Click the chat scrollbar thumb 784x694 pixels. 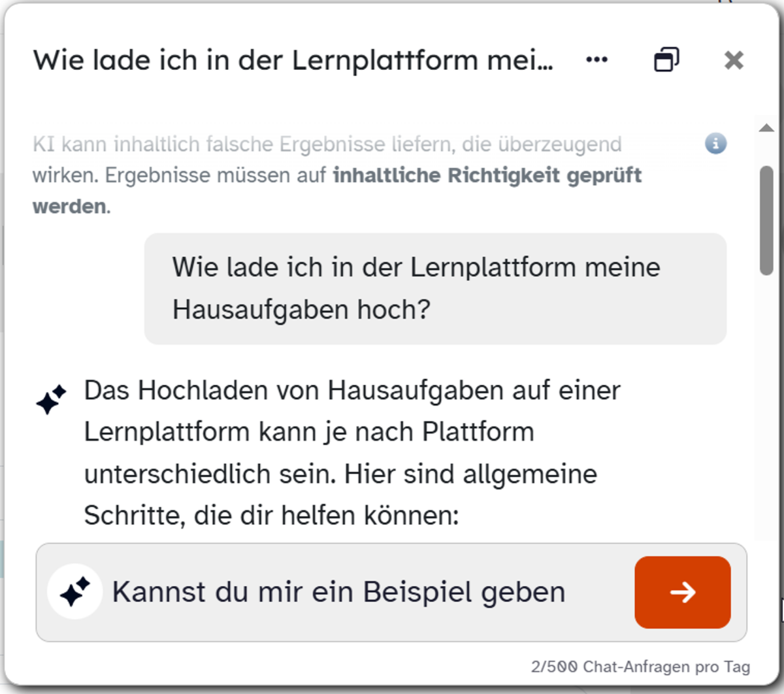[766, 220]
